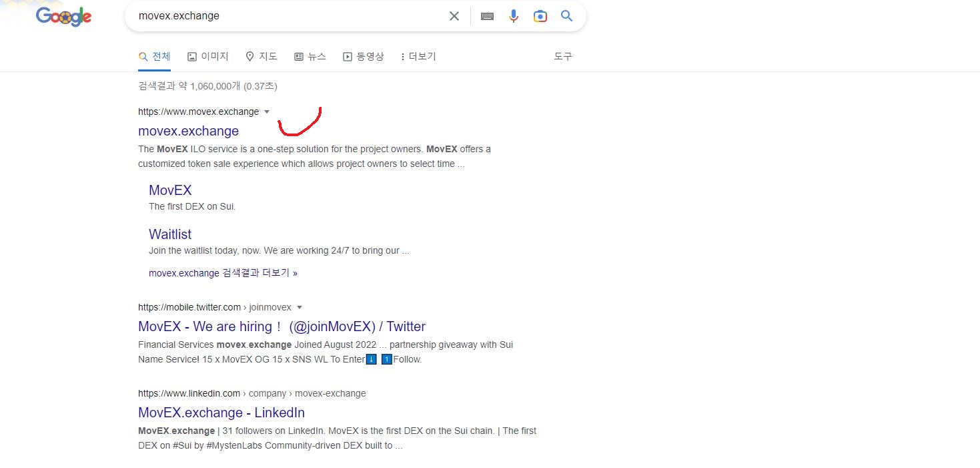
Task: Clear the search box with X icon
Action: point(454,16)
